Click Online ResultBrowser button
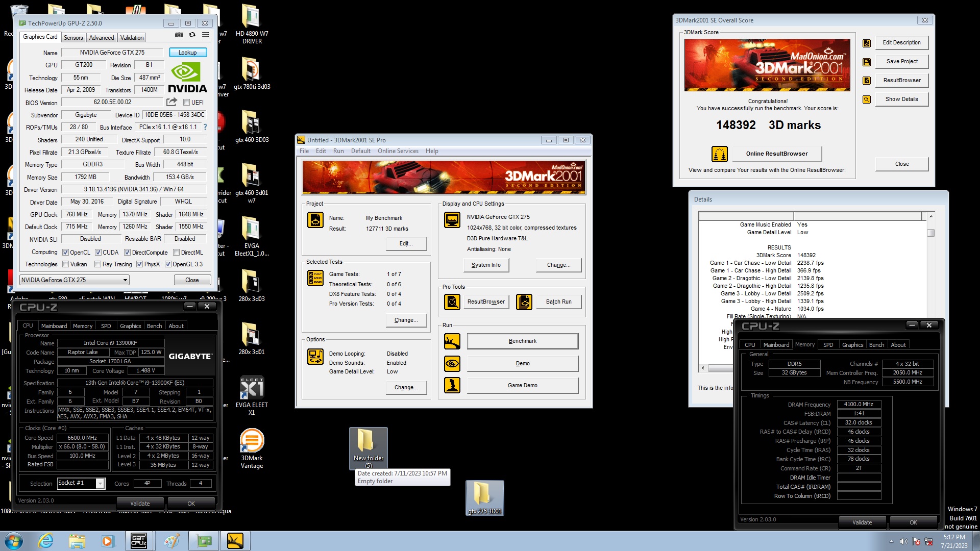The image size is (980, 551). tap(777, 154)
